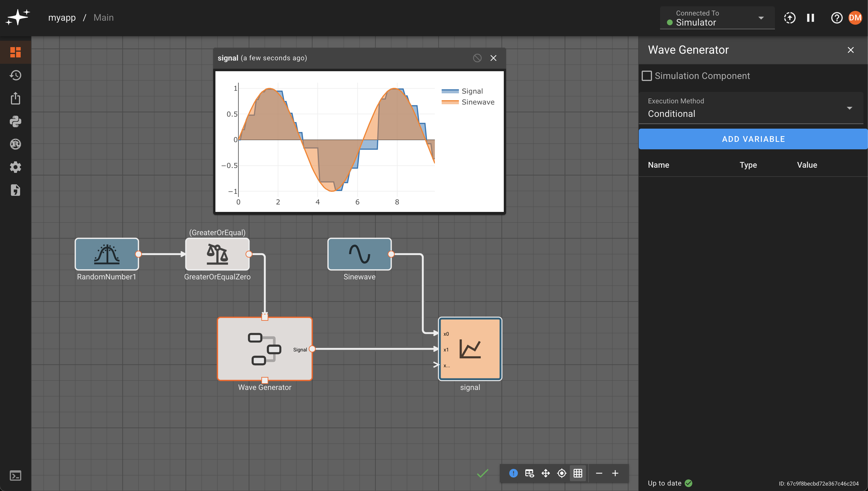Viewport: 868px width, 491px height.
Task: Open the document bolt icon in sidebar
Action: [x=16, y=190]
